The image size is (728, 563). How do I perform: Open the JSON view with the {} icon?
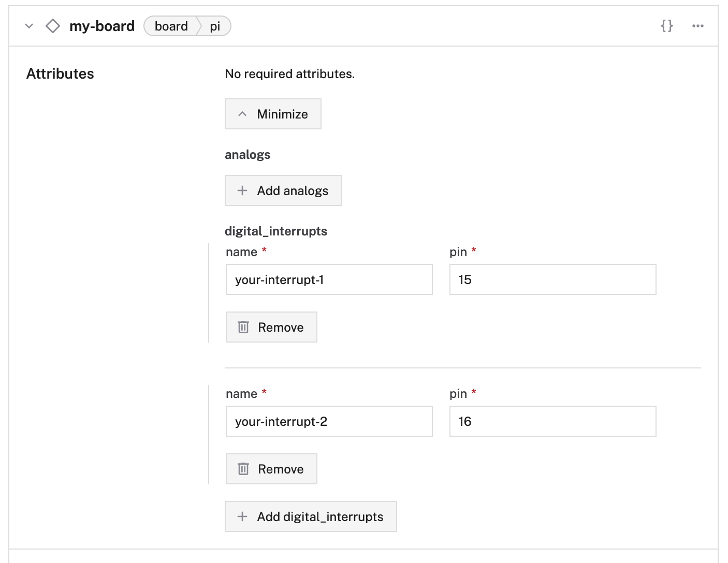(x=667, y=26)
